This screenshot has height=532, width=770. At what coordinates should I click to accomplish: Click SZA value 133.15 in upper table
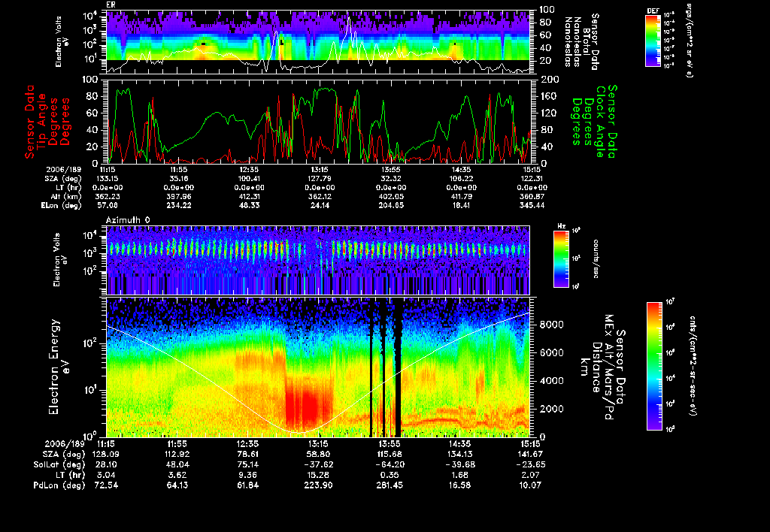[108, 179]
